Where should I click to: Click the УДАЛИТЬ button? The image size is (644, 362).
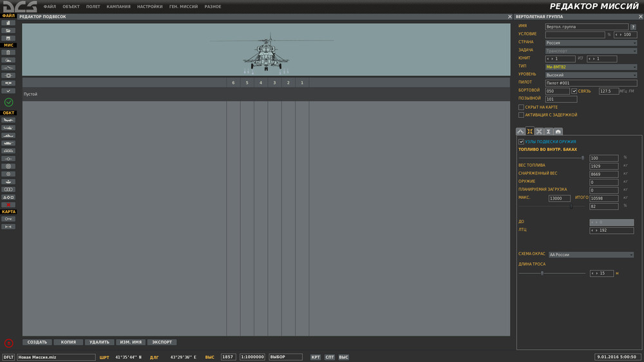pyautogui.click(x=99, y=342)
